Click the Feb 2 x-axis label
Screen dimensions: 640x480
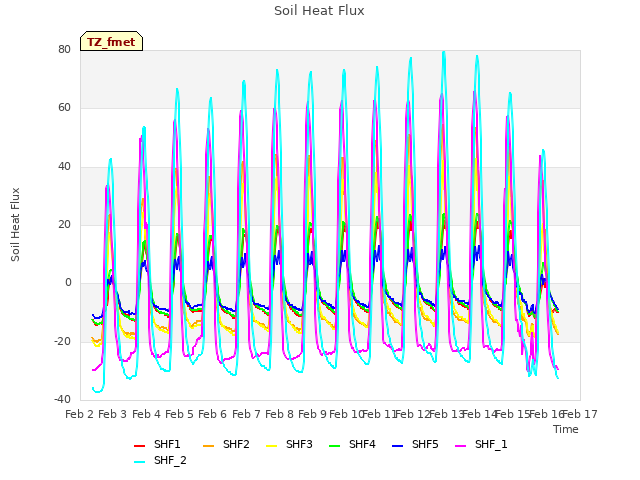point(80,414)
